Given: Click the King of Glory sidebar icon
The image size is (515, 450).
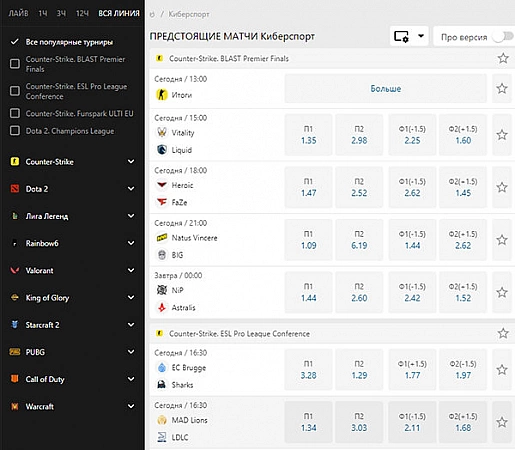Looking at the screenshot, I should (x=15, y=297).
